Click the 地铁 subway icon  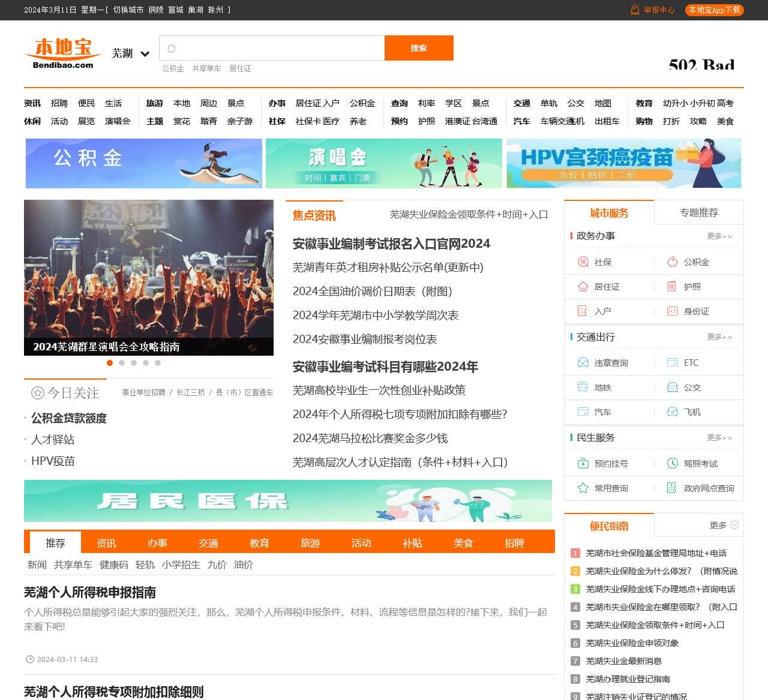583,387
